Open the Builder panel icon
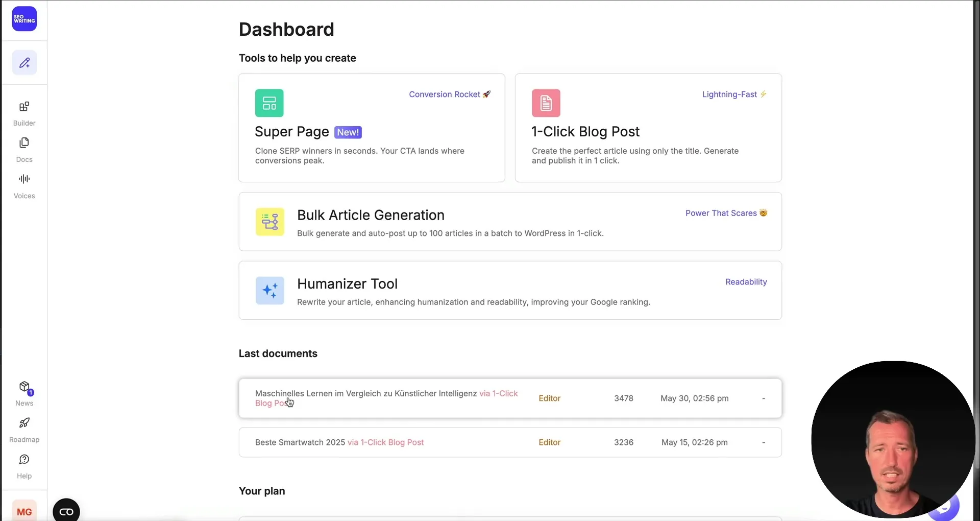The height and width of the screenshot is (521, 980). point(23,107)
